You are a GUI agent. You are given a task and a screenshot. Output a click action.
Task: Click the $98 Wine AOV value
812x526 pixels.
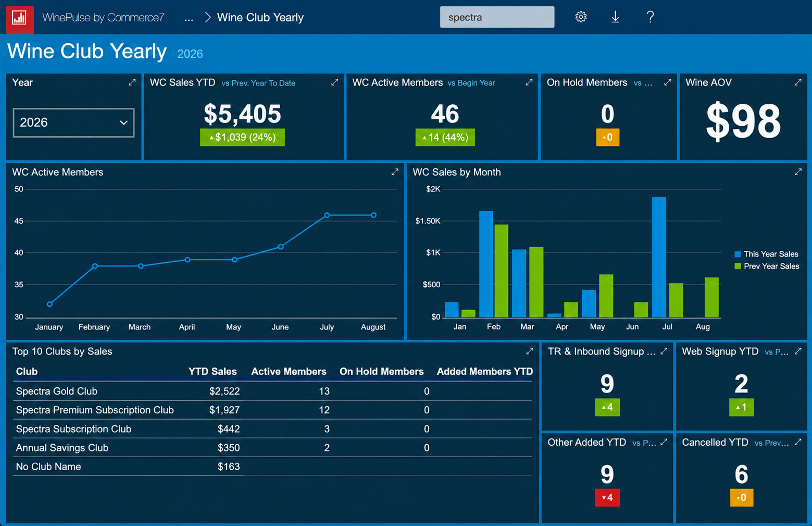pyautogui.click(x=743, y=121)
